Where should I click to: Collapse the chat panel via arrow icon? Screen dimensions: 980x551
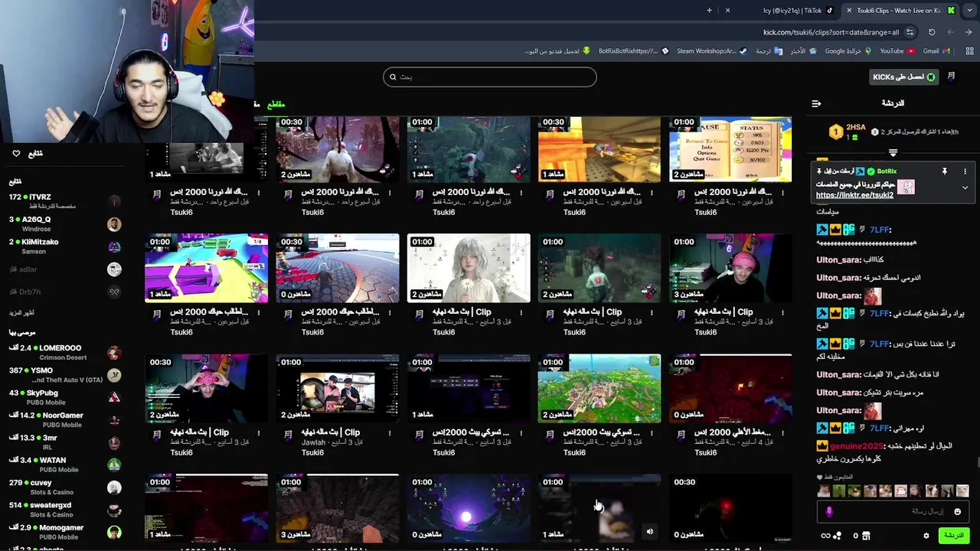pos(816,103)
